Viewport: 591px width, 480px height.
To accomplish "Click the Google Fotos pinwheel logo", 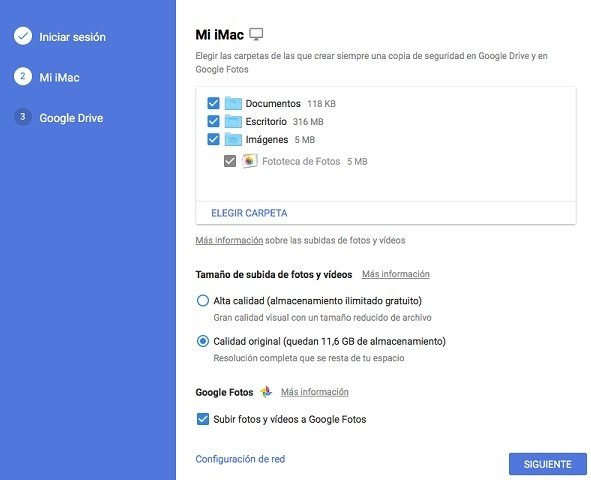I will (x=266, y=392).
